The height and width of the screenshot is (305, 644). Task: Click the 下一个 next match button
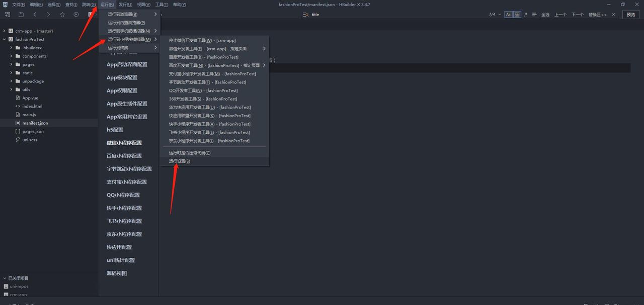coord(578,15)
